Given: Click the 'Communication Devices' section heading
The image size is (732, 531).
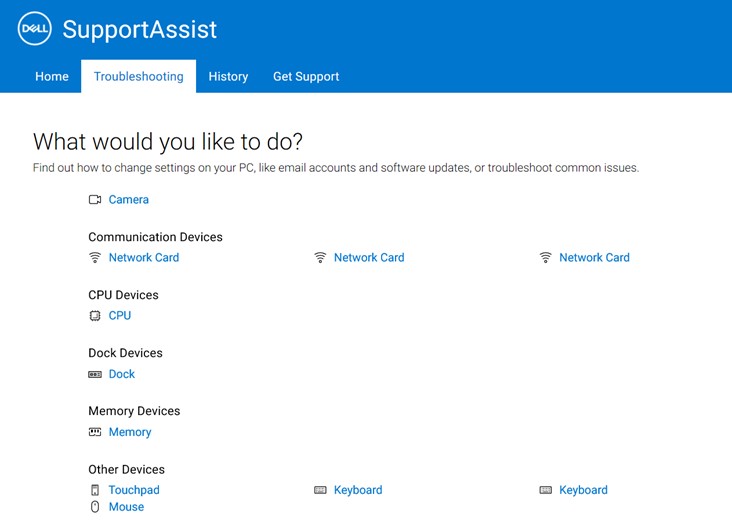Looking at the screenshot, I should [155, 237].
